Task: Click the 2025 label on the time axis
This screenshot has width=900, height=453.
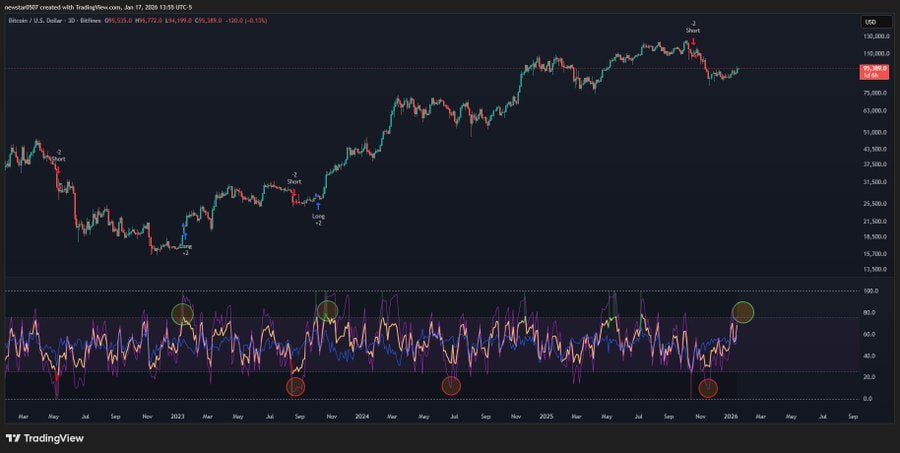Action: [545, 415]
